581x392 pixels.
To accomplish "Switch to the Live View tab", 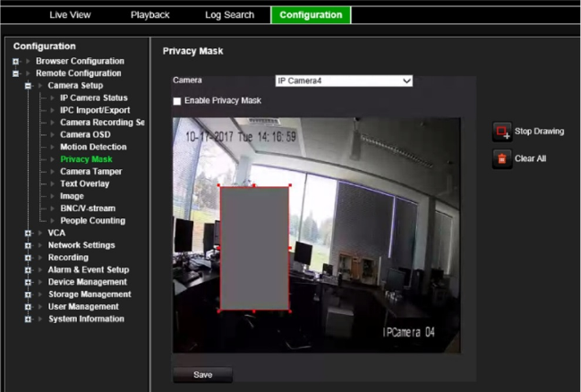I will 70,15.
